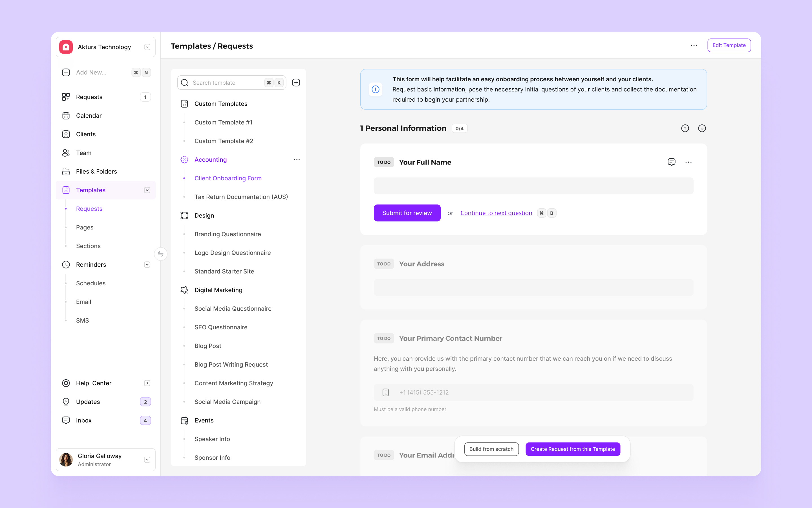Screen dimensions: 812x508
Task: Click the Templates sidebar icon
Action: [x=66, y=190]
